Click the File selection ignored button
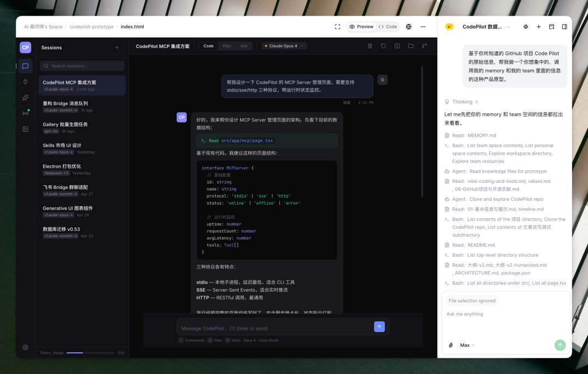Screen dimensions: 588x374 [471, 301]
